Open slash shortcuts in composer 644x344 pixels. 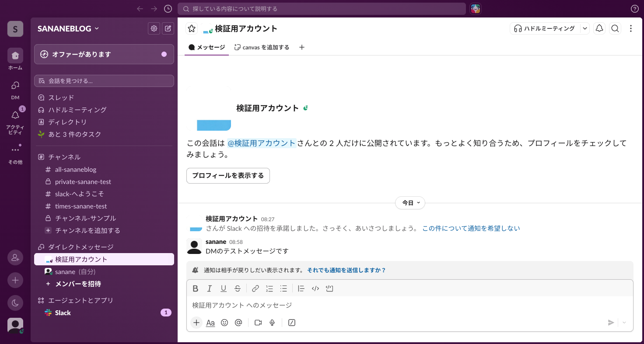[292, 323]
